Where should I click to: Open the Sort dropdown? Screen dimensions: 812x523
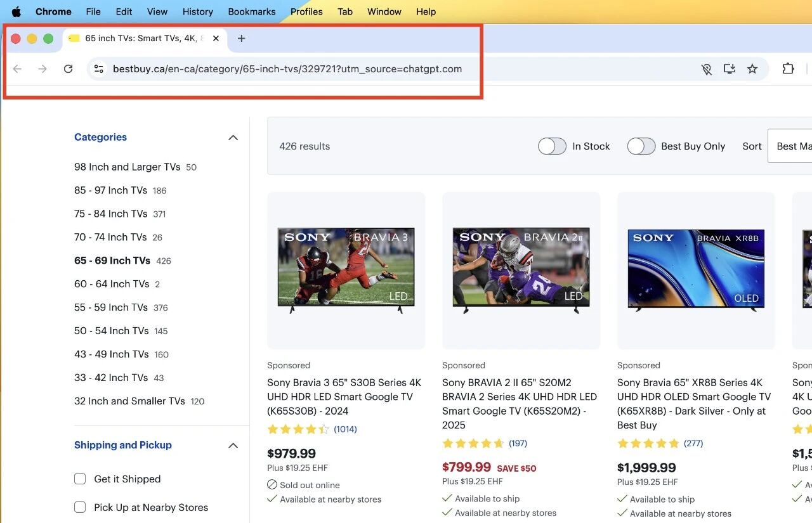coord(790,146)
